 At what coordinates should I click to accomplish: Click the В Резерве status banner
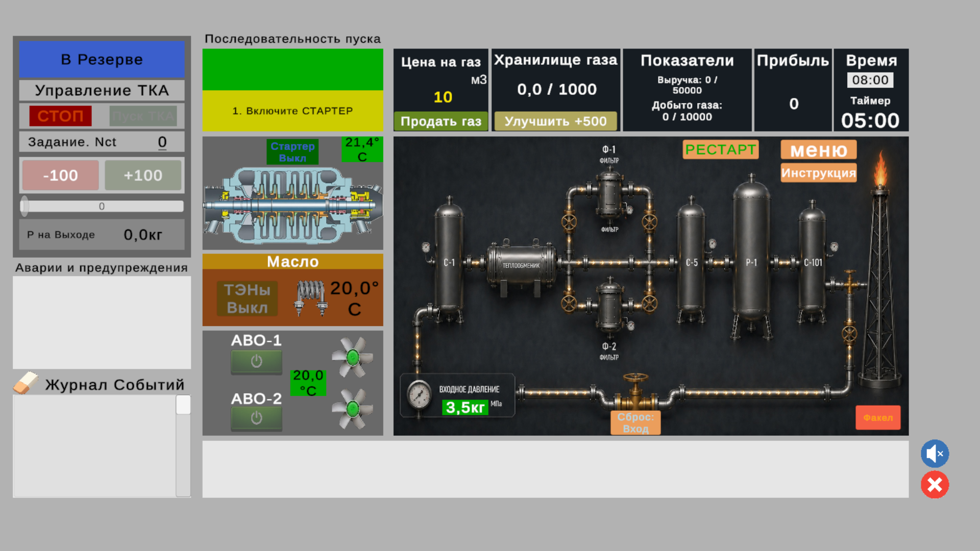(x=102, y=59)
